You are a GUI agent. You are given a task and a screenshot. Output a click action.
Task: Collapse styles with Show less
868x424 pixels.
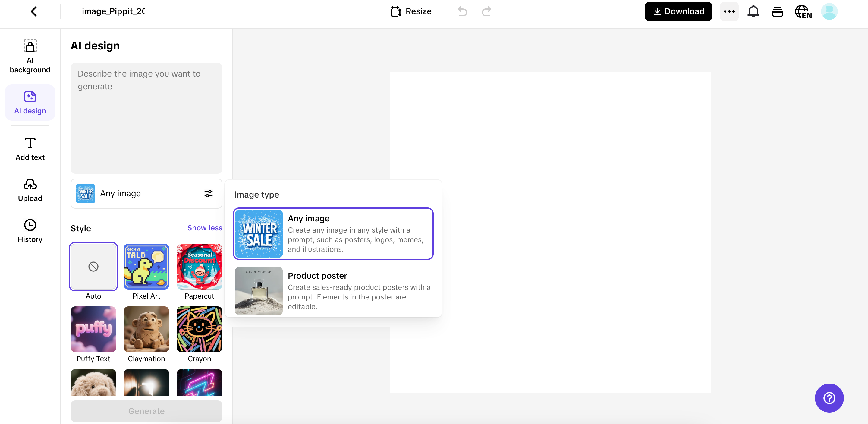coord(204,228)
